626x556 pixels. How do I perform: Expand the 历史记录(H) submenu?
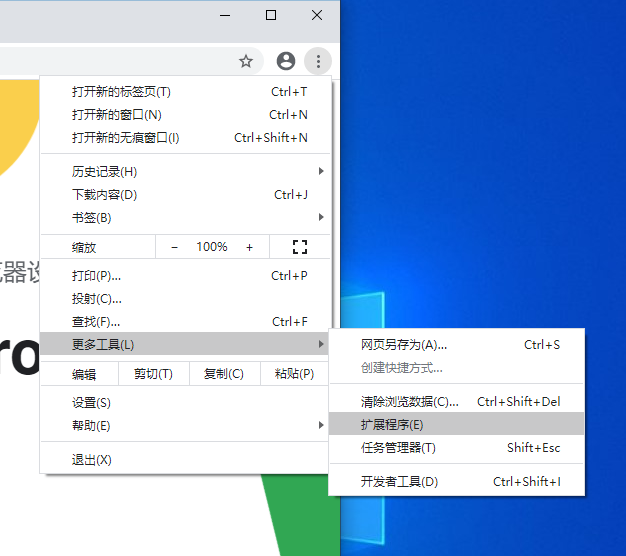(186, 172)
